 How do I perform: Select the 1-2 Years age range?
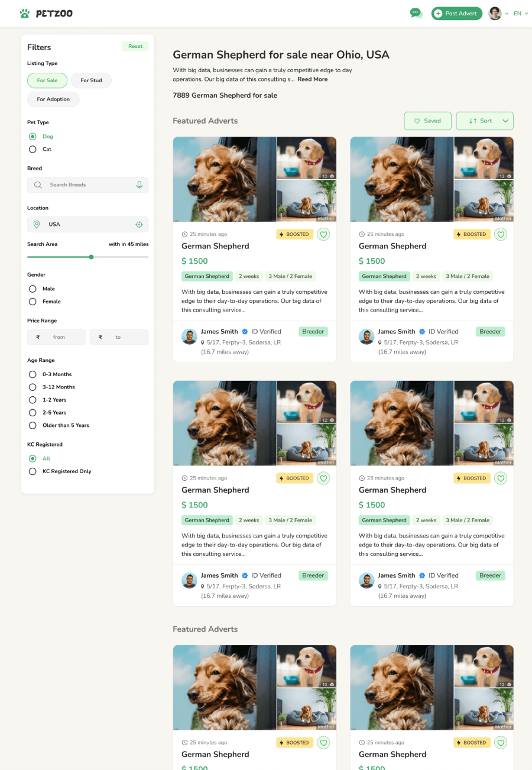click(x=33, y=400)
